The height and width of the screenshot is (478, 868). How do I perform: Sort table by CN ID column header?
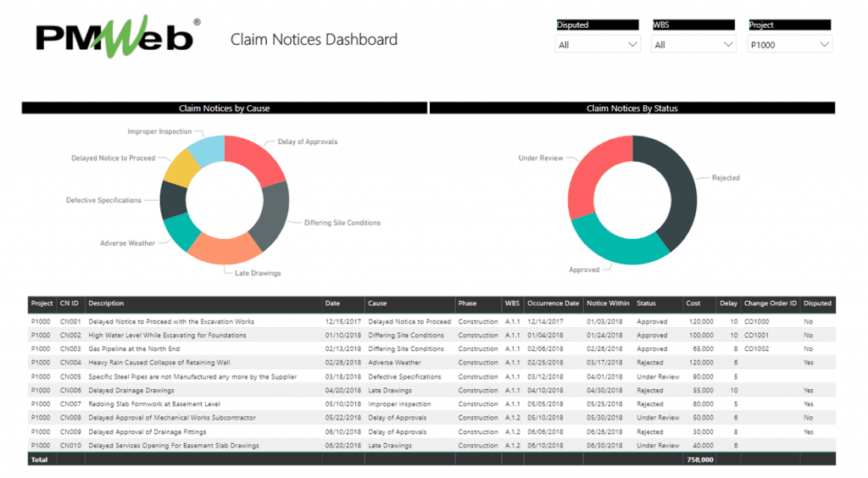pos(70,303)
